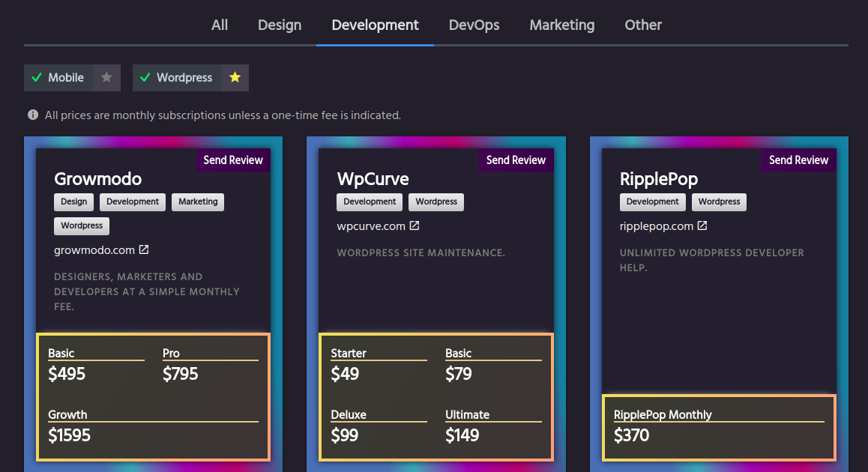
Task: Uncheck the Mobile filter checkmark
Action: coord(37,77)
